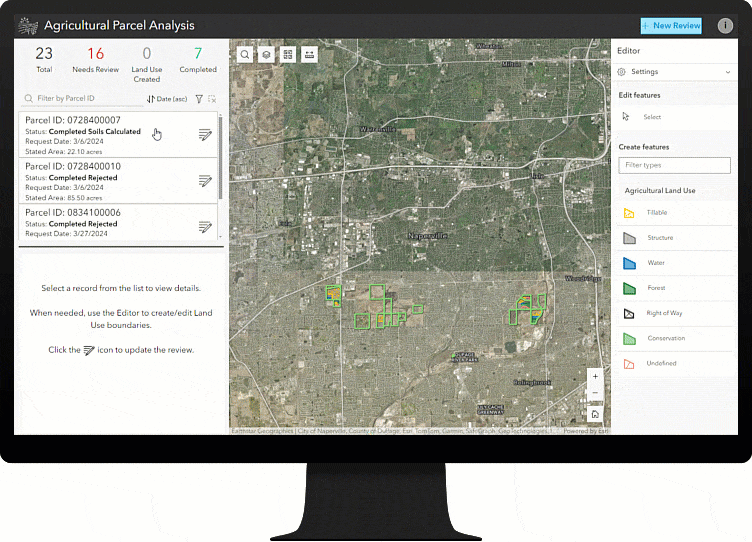Viewport: 752px width, 542px height.
Task: Focus the Filter by Parcel ID field
Action: click(83, 98)
